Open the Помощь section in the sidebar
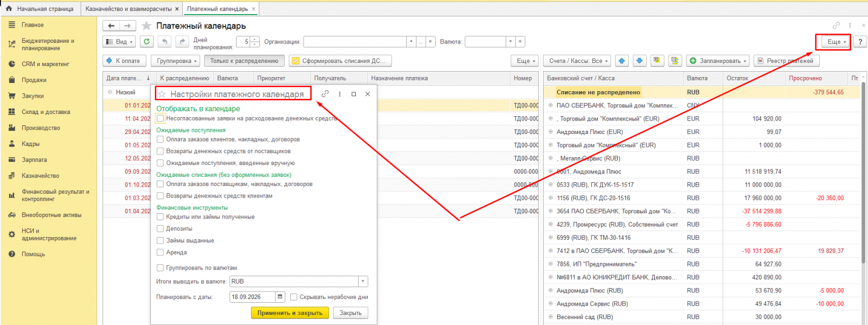 click(x=33, y=254)
